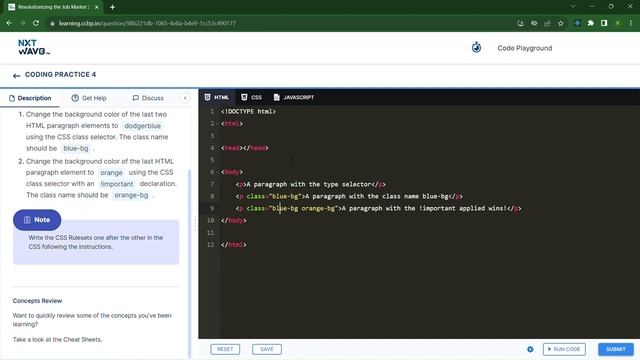Click the head tag line in the editor
The height and width of the screenshot is (360, 640).
click(244, 148)
